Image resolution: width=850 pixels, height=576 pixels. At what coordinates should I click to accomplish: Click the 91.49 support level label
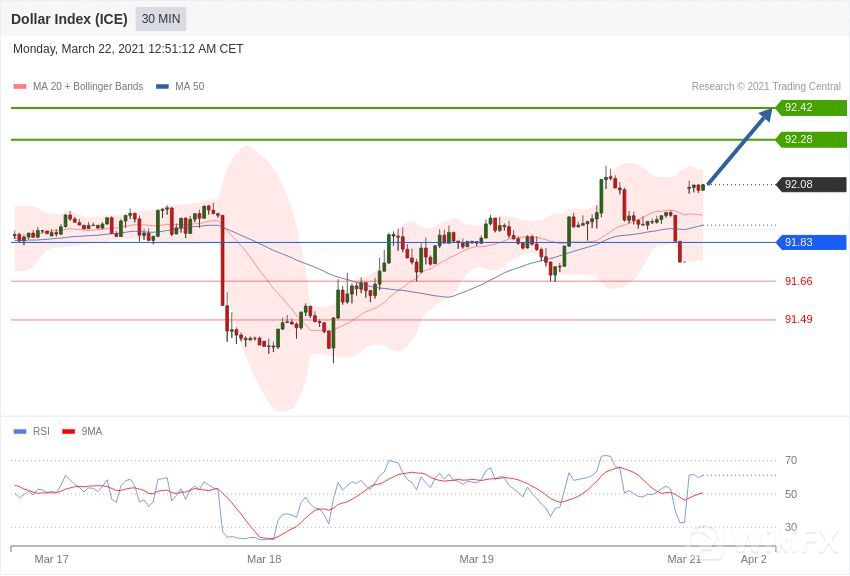click(798, 319)
